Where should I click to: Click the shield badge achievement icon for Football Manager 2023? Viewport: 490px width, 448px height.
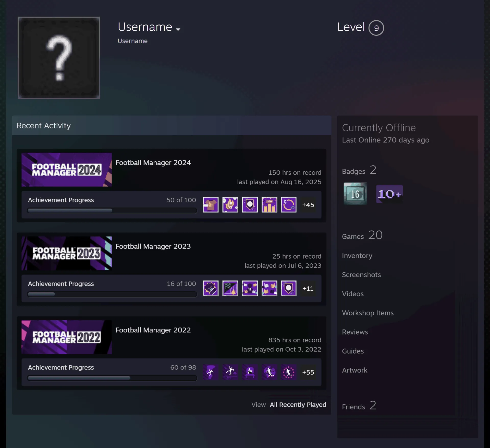pyautogui.click(x=289, y=288)
